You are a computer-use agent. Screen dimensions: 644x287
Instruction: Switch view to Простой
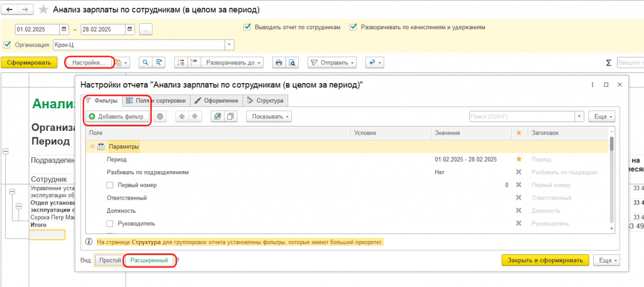(109, 261)
